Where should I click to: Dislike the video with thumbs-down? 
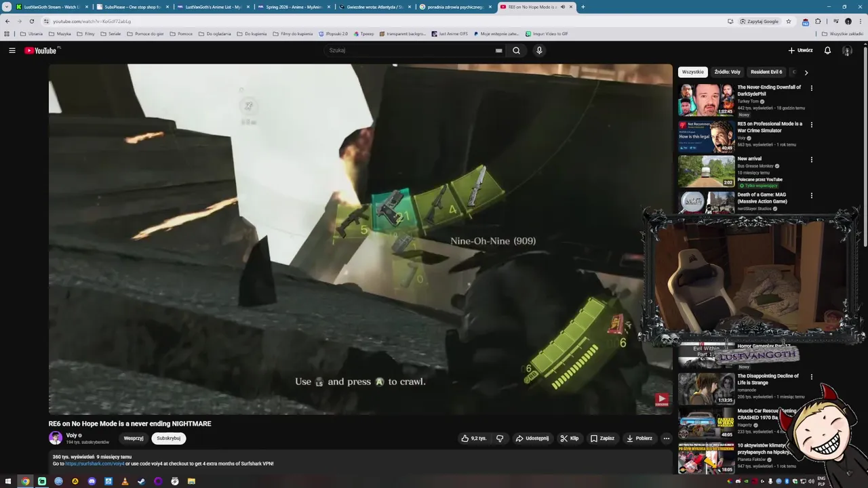coord(500,439)
